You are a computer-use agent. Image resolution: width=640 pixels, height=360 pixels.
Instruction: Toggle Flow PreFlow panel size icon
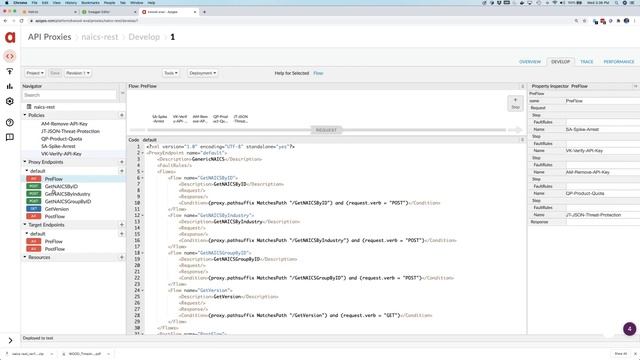(x=522, y=86)
